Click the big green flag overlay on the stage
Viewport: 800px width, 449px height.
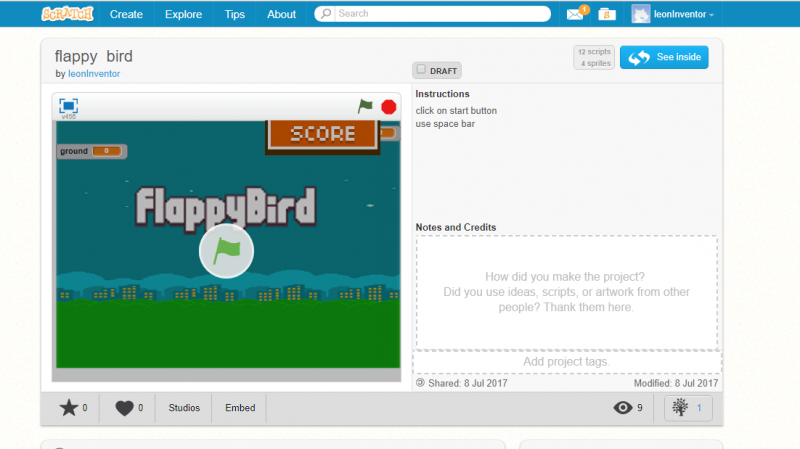226,251
